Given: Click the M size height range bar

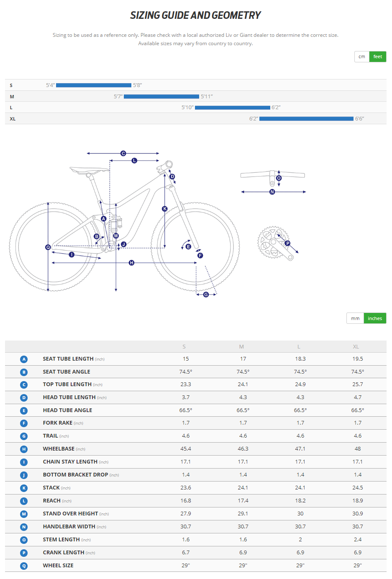Looking at the screenshot, I should click(161, 97).
